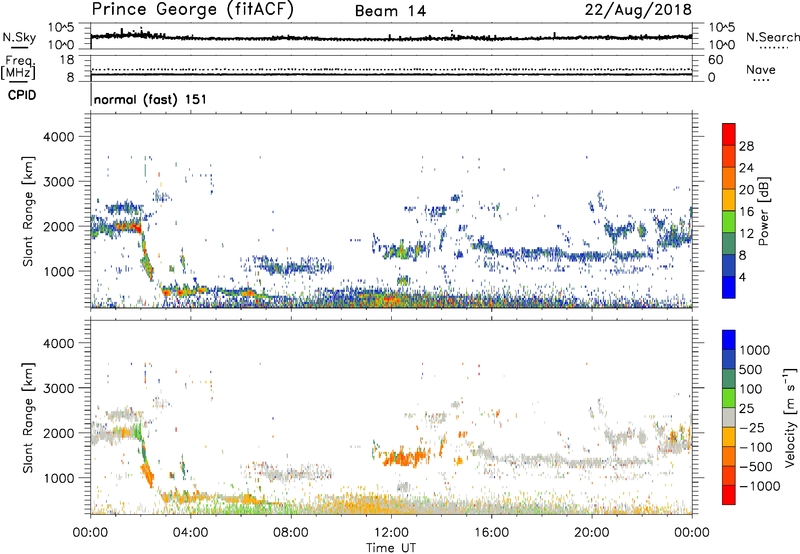Click the '28' power colorbar tick
800x554 pixels.
(x=746, y=146)
